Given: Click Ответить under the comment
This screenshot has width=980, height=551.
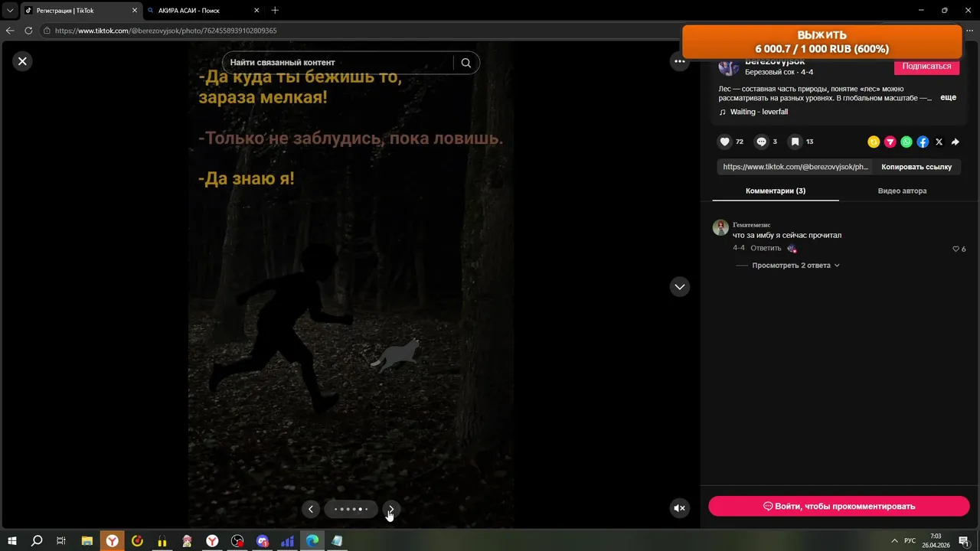Looking at the screenshot, I should tap(766, 248).
